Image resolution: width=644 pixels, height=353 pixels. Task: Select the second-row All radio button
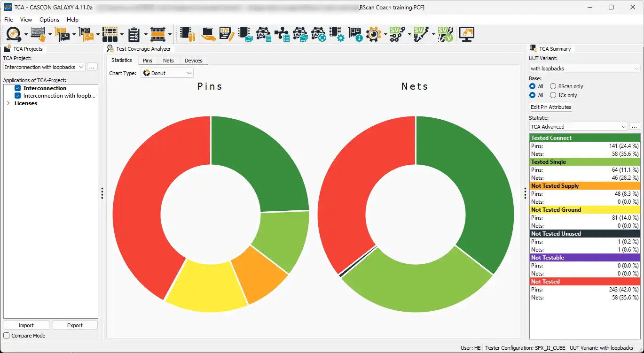[532, 95]
